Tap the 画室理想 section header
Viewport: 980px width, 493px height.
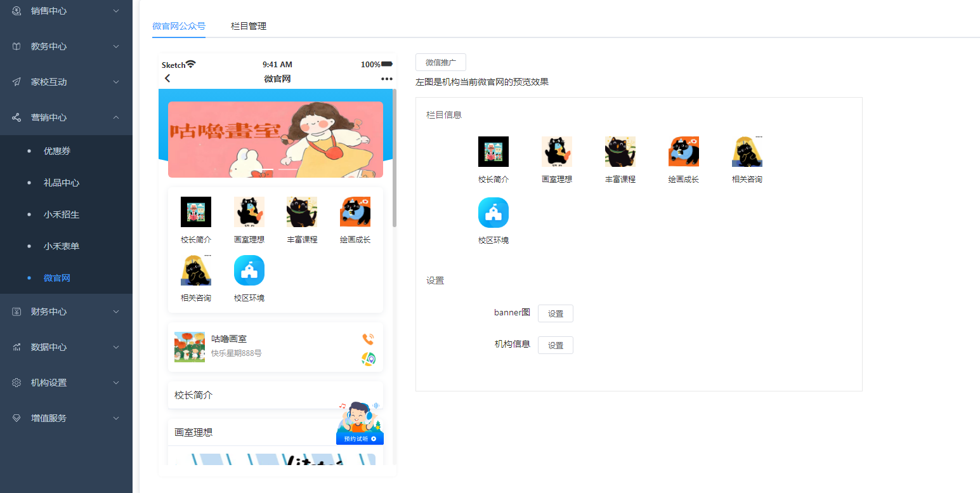[275, 432]
